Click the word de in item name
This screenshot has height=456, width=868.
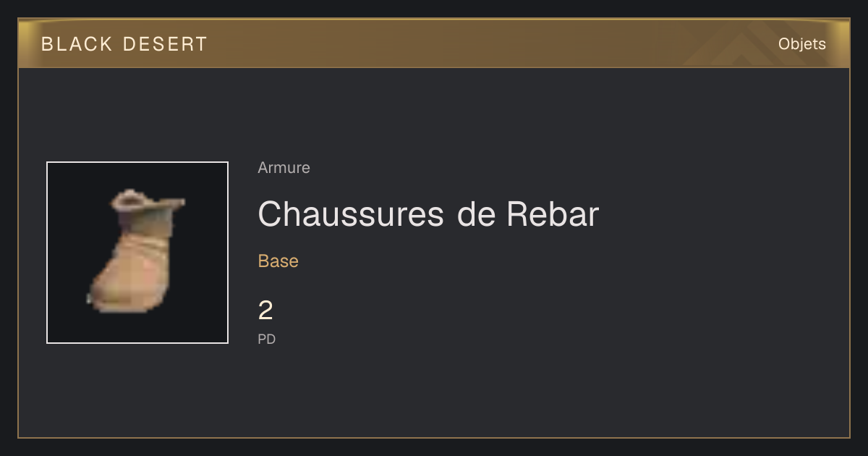[x=475, y=214]
